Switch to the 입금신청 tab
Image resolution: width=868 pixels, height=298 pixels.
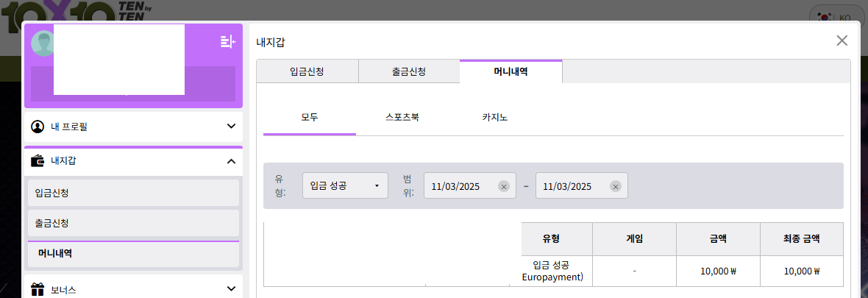click(307, 72)
